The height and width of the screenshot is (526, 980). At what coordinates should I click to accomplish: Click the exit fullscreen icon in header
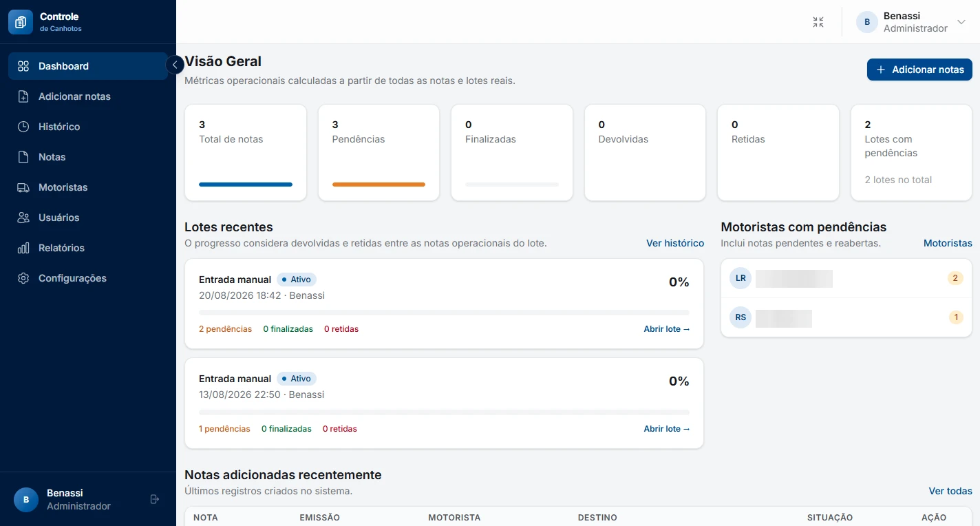818,22
